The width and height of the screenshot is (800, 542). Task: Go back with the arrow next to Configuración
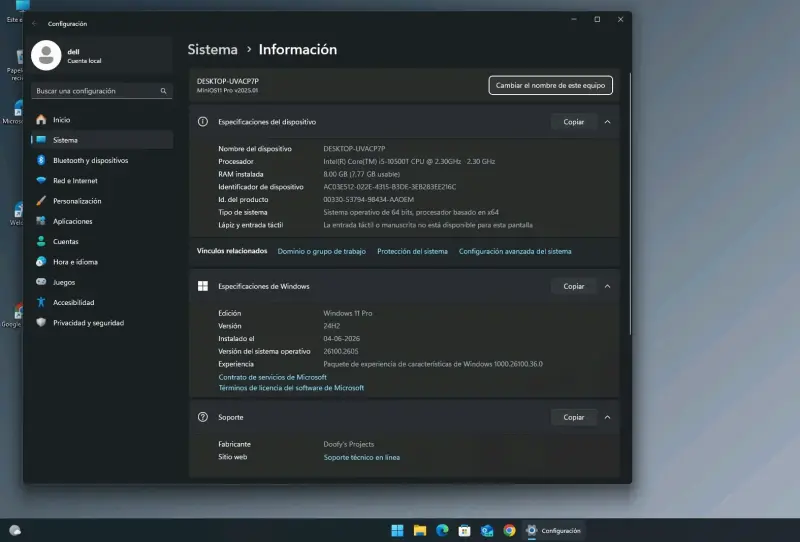pos(34,23)
